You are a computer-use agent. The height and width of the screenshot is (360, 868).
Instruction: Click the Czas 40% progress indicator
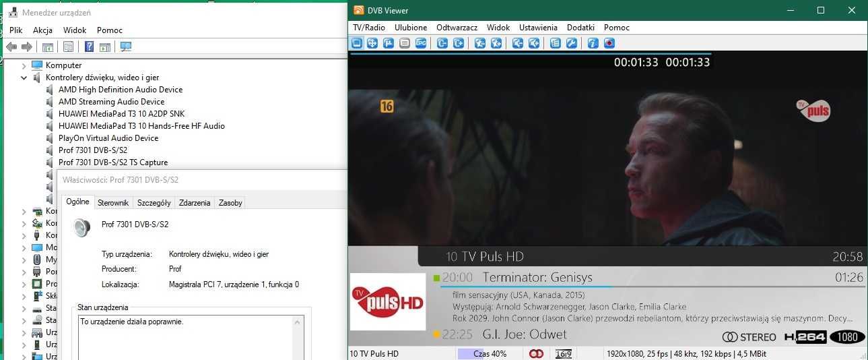point(490,354)
